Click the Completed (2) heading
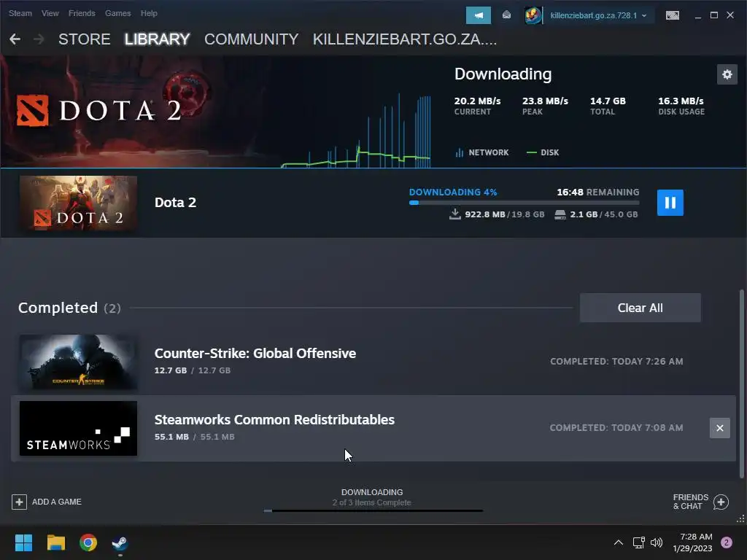747x560 pixels. click(69, 308)
